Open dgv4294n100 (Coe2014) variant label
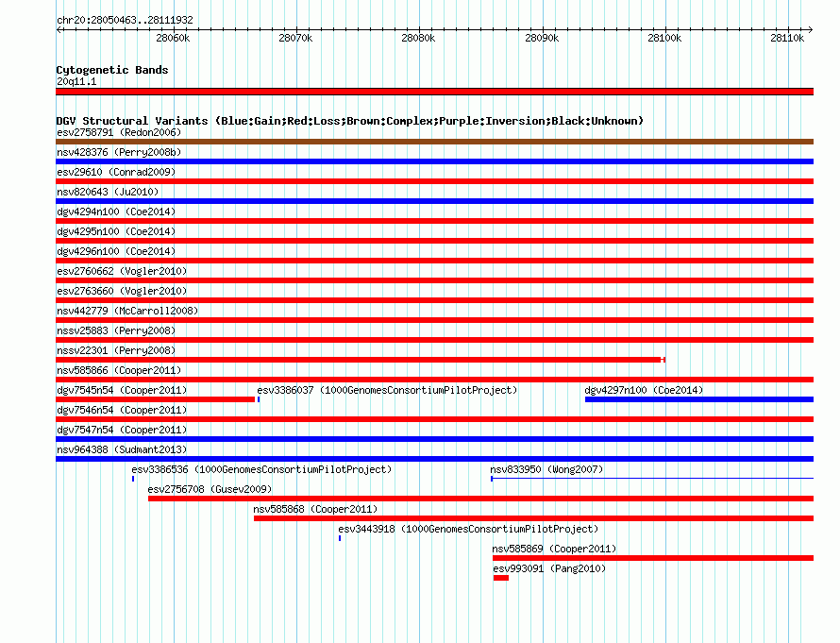This screenshot has width=840, height=643. tap(116, 212)
